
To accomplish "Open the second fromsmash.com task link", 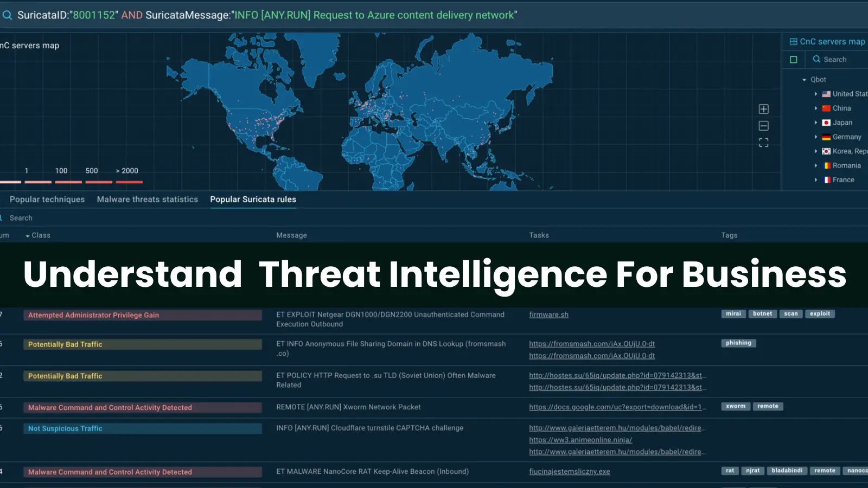I will 592,356.
